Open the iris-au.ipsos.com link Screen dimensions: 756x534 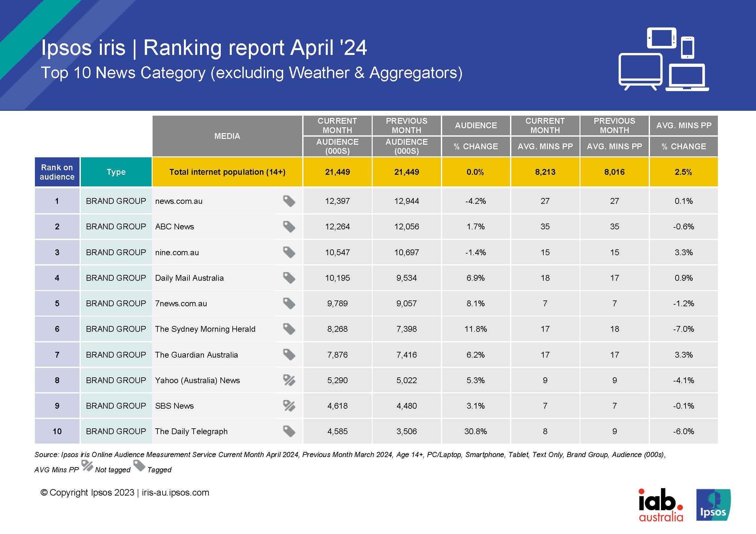tap(176, 493)
